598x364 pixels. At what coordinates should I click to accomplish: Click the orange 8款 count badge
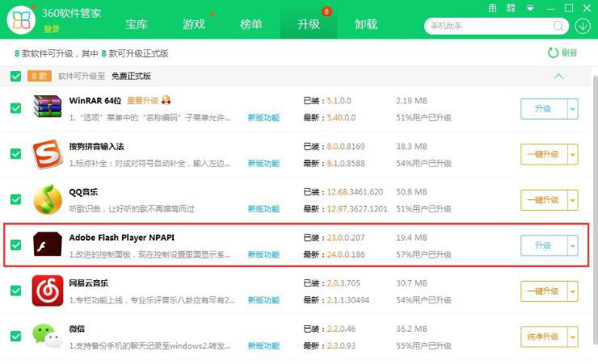(40, 76)
